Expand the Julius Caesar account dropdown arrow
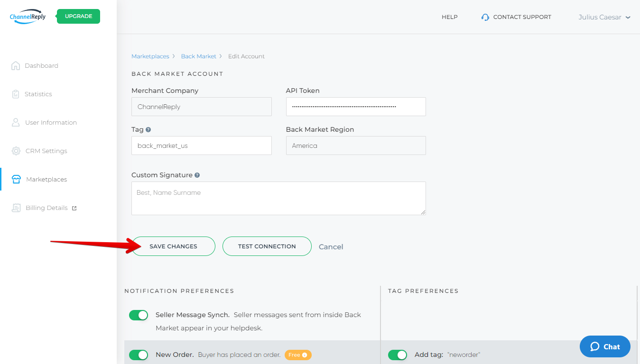The image size is (640, 364). 628,18
